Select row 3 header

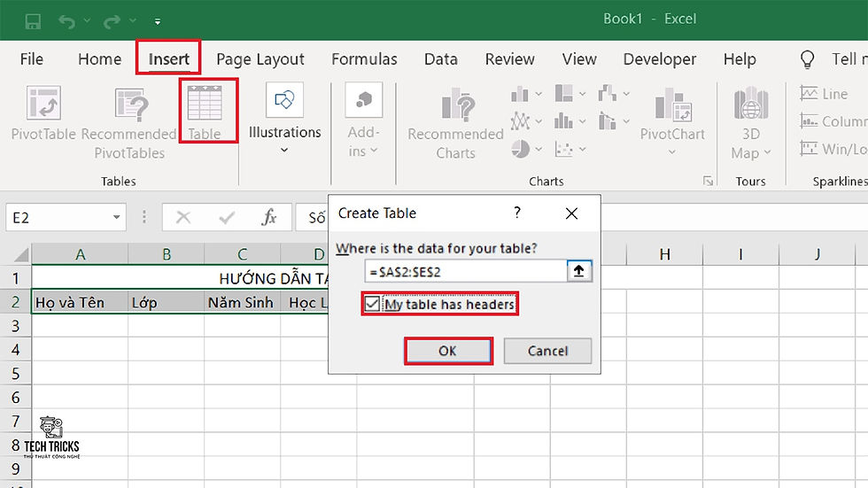(16, 326)
